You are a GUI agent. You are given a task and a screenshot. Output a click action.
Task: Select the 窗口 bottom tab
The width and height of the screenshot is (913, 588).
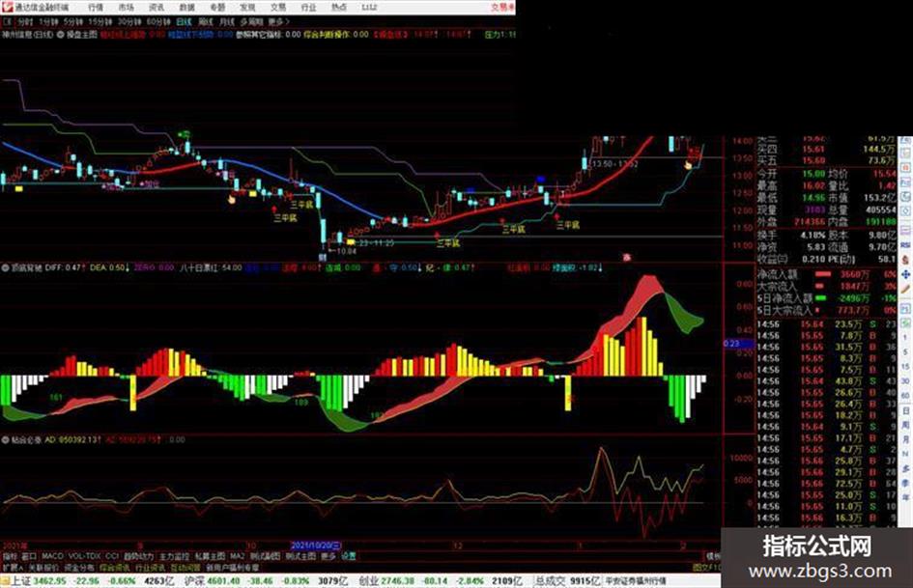click(x=29, y=556)
